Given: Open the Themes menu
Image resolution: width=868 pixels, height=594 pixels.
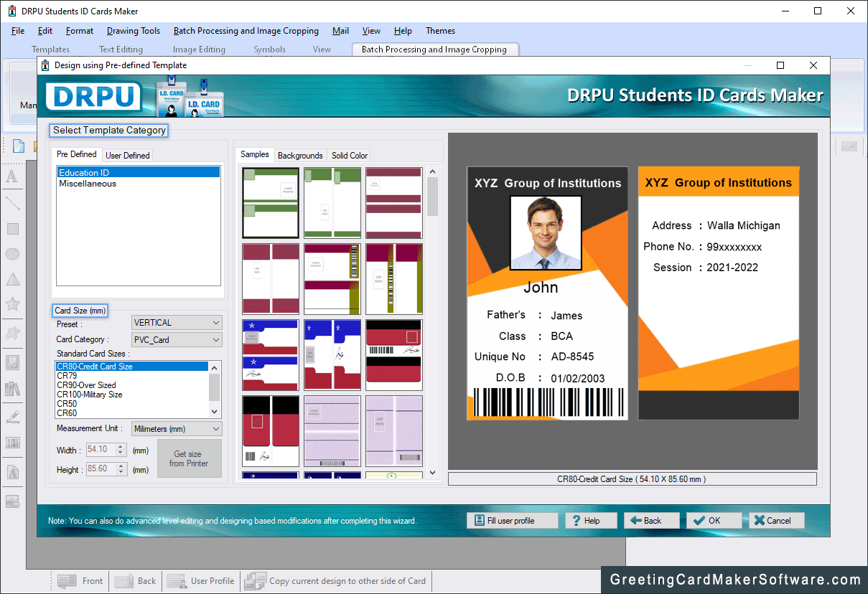Looking at the screenshot, I should click(440, 31).
